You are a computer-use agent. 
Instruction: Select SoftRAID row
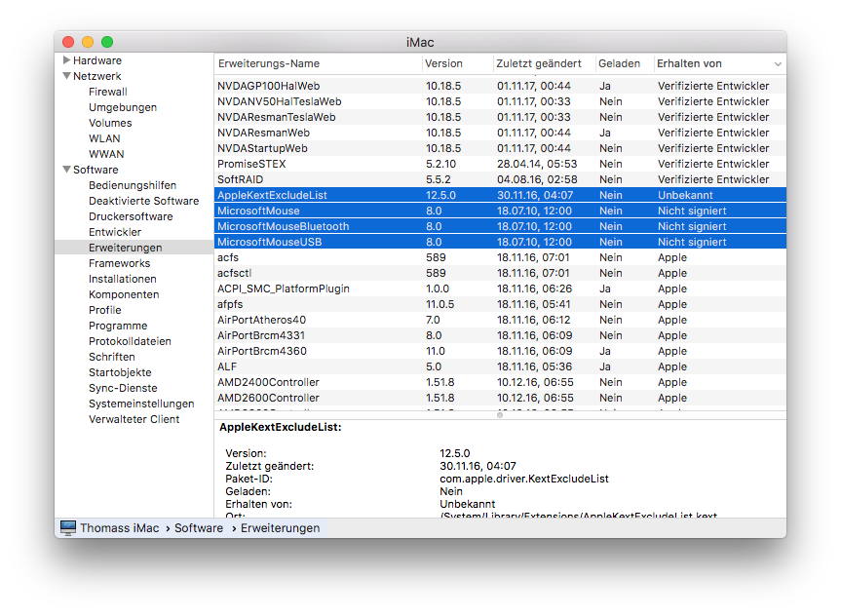point(500,179)
